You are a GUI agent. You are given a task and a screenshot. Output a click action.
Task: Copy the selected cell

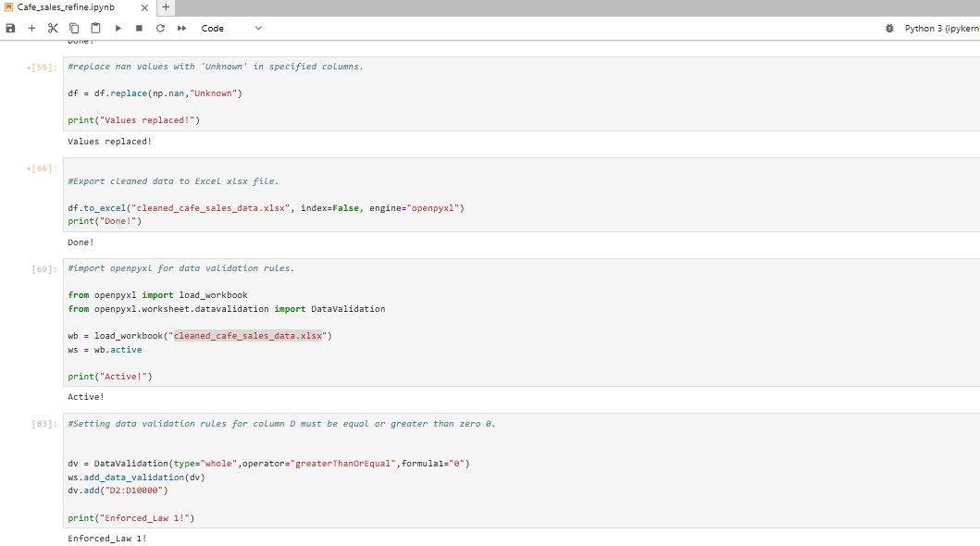click(74, 28)
